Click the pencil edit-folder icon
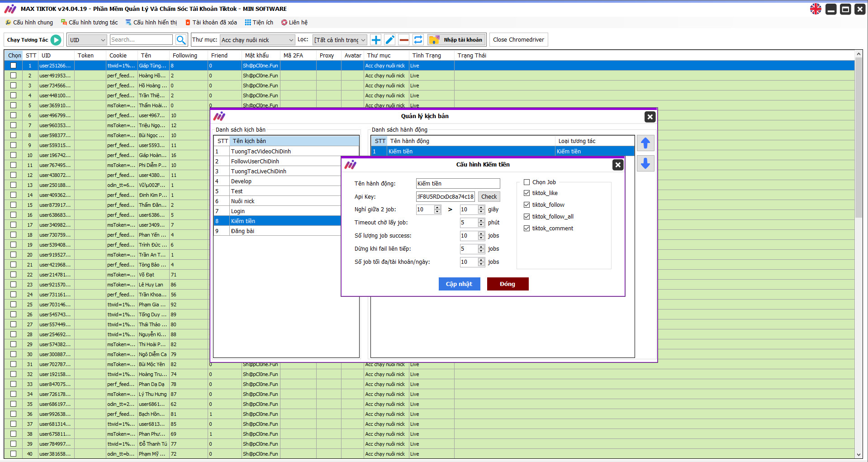The width and height of the screenshot is (868, 462). 389,40
